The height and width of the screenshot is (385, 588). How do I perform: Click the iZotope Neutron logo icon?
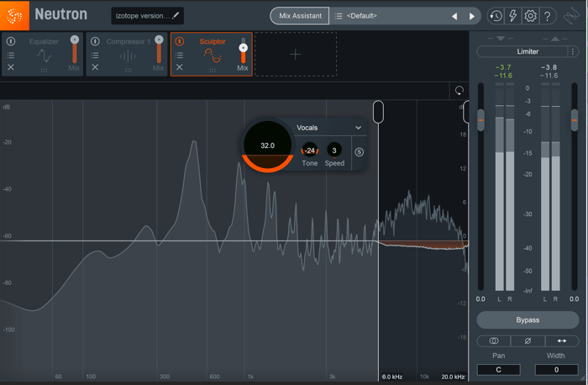pyautogui.click(x=14, y=15)
